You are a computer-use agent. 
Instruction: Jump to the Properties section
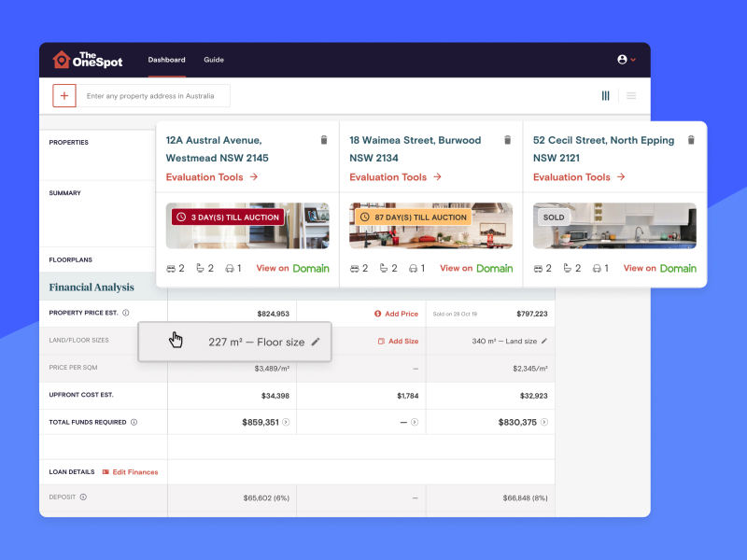click(x=68, y=143)
